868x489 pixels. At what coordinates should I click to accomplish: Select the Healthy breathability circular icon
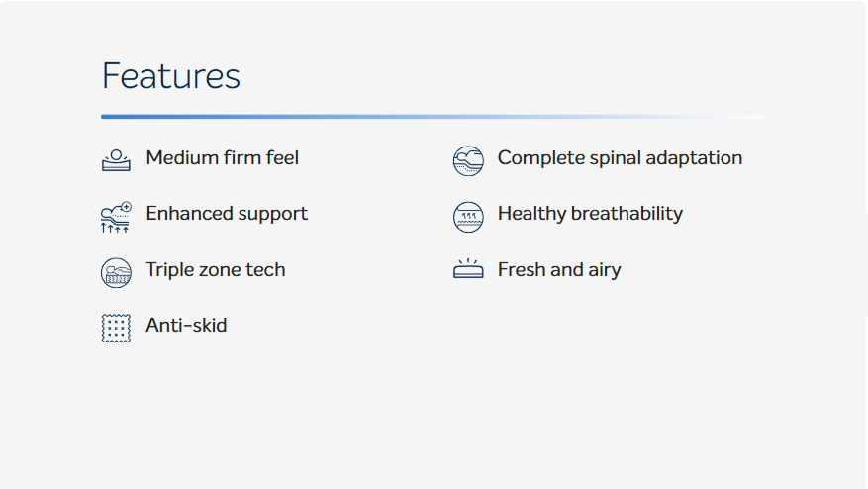pos(468,217)
